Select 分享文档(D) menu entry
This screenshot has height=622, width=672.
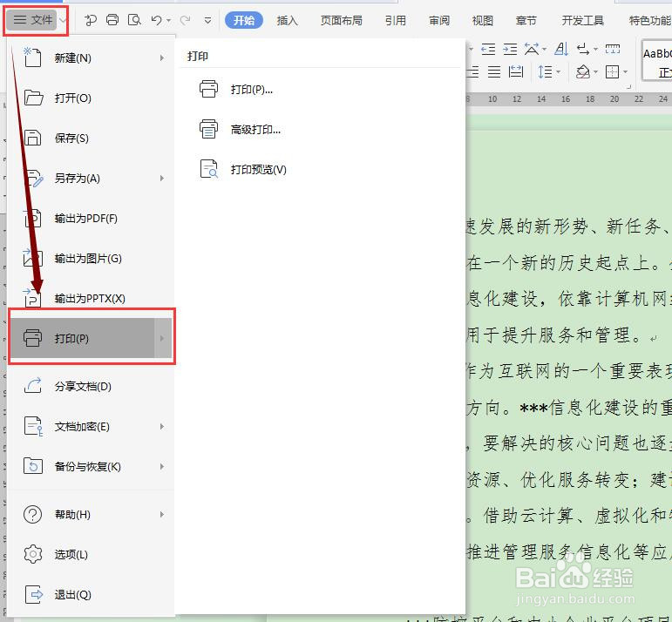pos(91,387)
